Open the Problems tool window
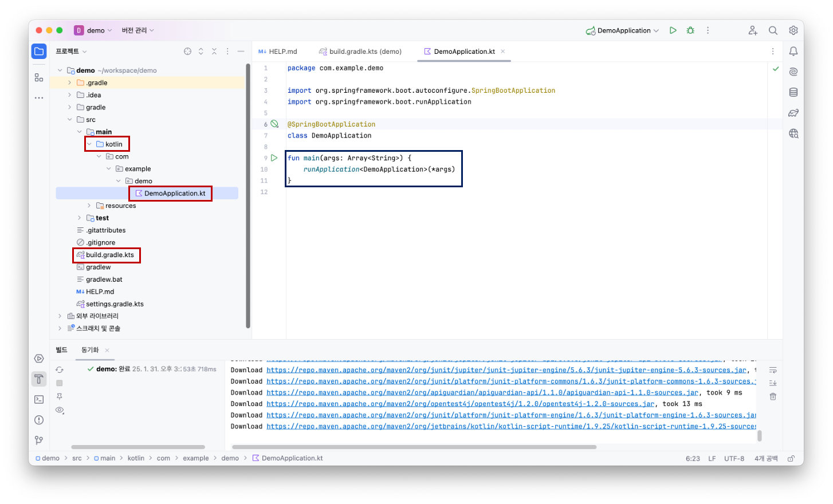The height and width of the screenshot is (504, 833). pos(39,420)
